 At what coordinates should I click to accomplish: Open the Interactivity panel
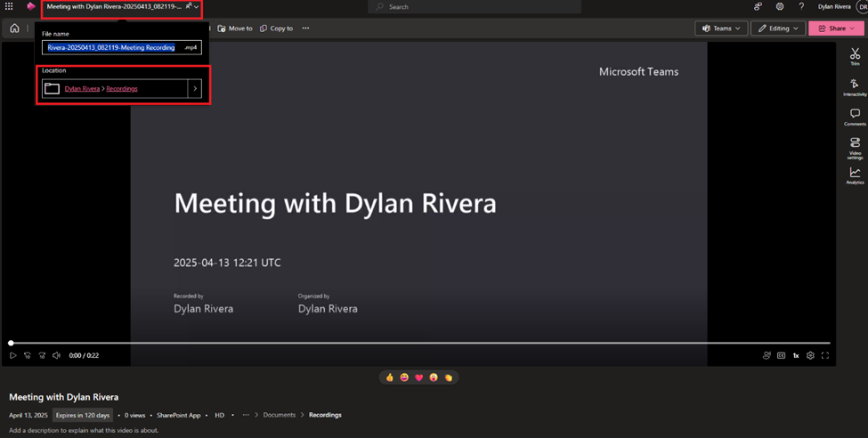(x=855, y=86)
